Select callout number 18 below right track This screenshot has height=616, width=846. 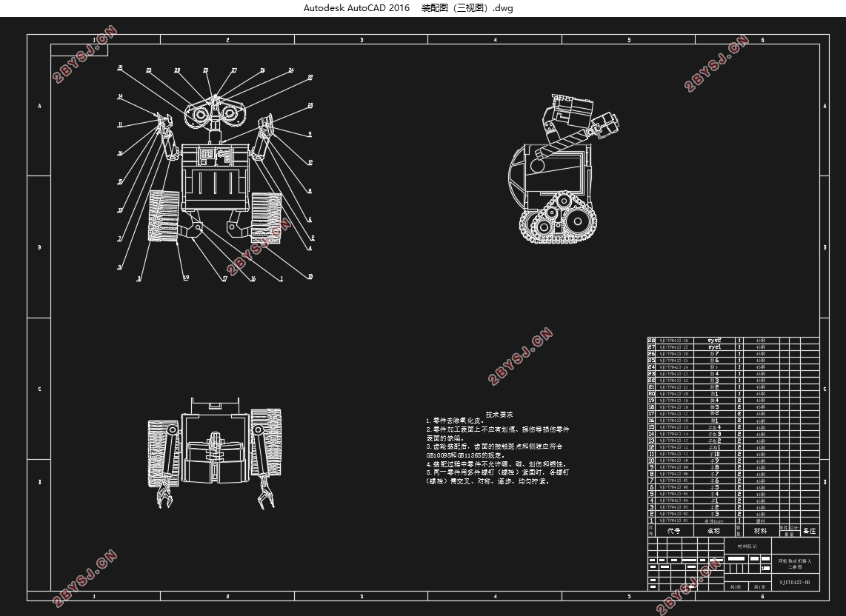pos(310,277)
